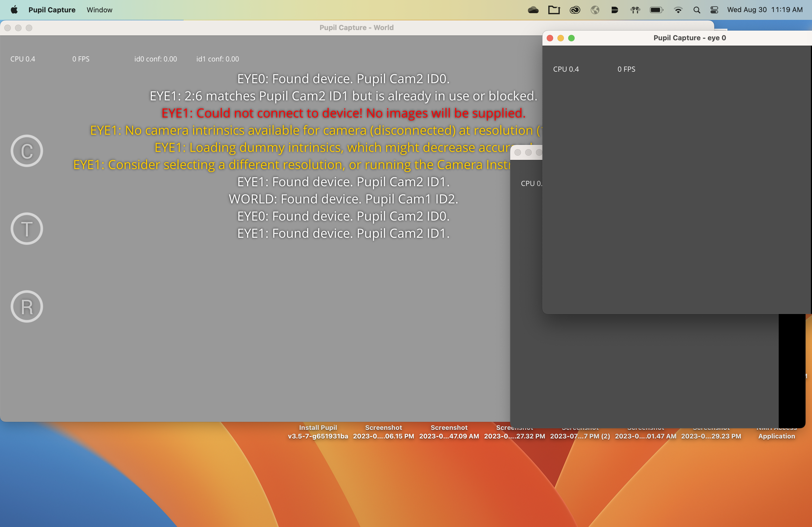Click the red 'Could not connect to device' message
This screenshot has height=527, width=812.
343,113
